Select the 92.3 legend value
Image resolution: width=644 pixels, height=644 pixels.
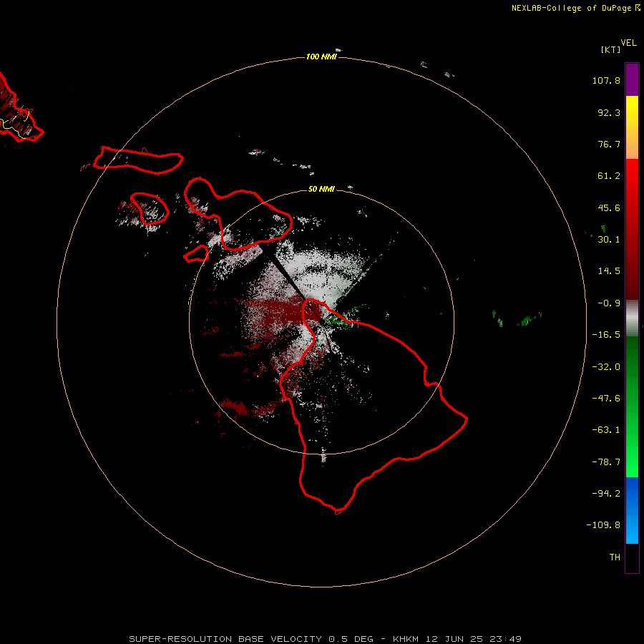pyautogui.click(x=609, y=112)
